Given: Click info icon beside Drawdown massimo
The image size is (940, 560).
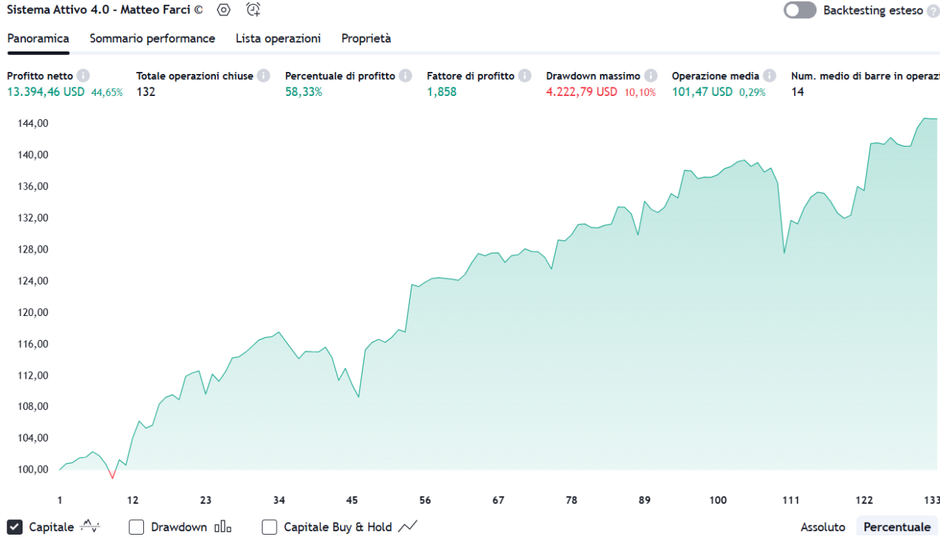Looking at the screenshot, I should pos(650,75).
